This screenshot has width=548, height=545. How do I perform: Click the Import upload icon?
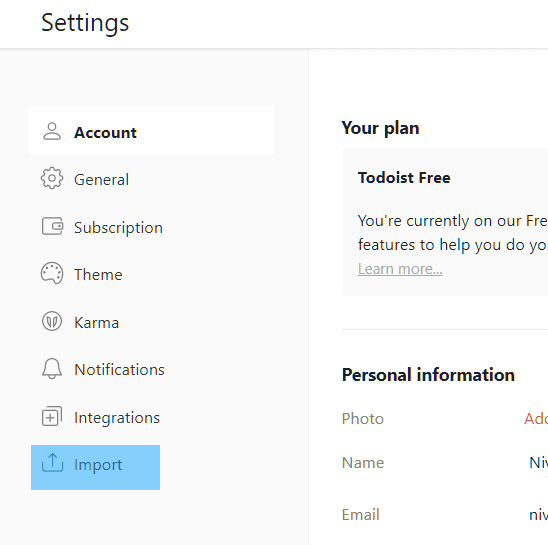(52, 463)
